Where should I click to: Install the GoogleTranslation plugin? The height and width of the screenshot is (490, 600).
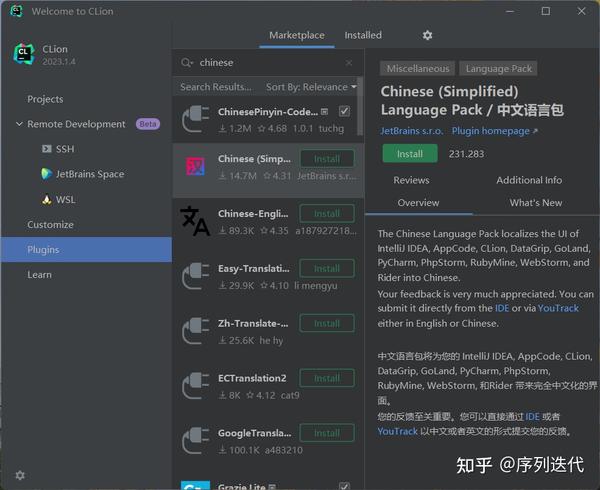(327, 433)
